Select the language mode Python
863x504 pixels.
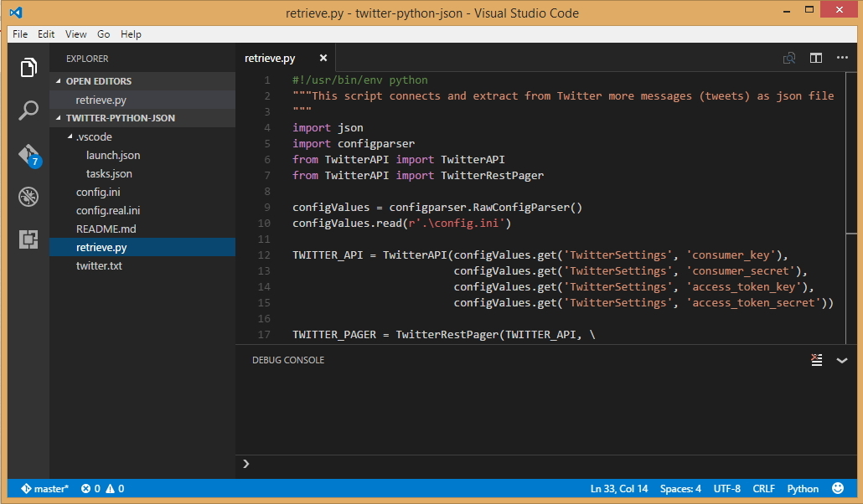click(802, 488)
